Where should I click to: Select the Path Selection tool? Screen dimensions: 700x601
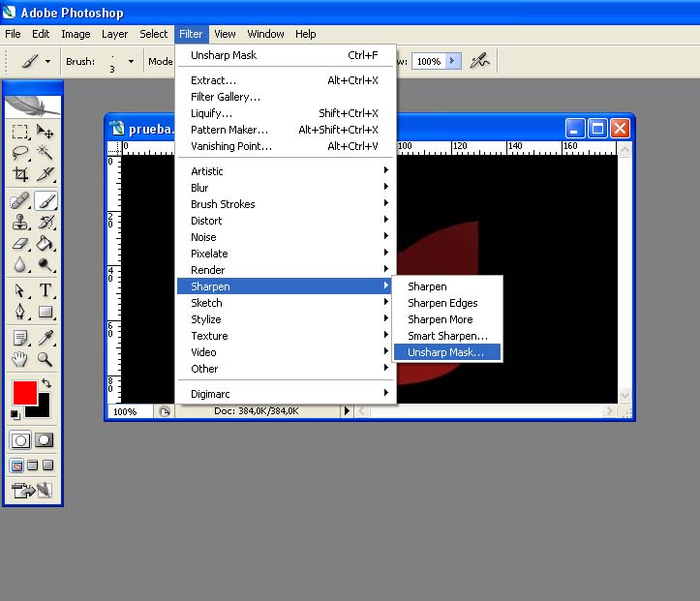coord(19,290)
